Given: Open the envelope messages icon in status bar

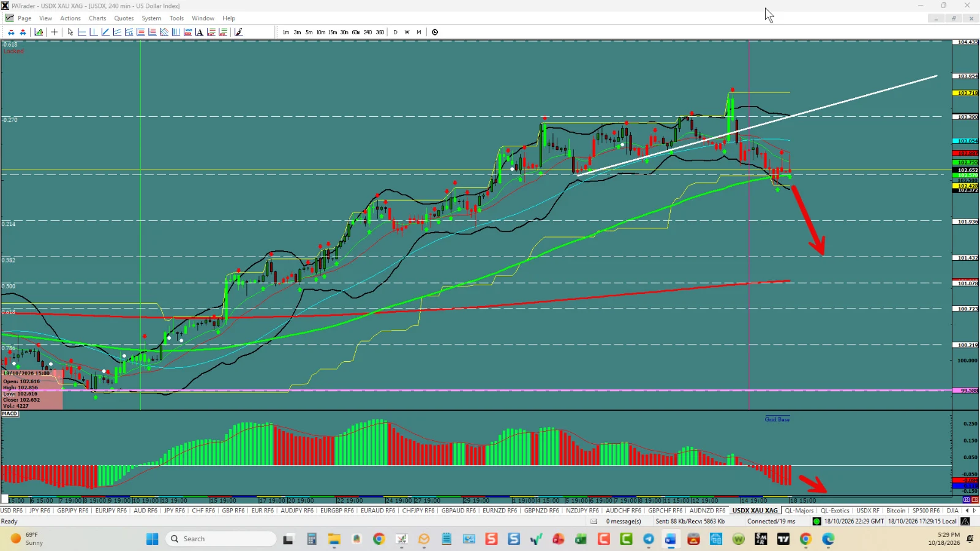Looking at the screenshot, I should [594, 522].
